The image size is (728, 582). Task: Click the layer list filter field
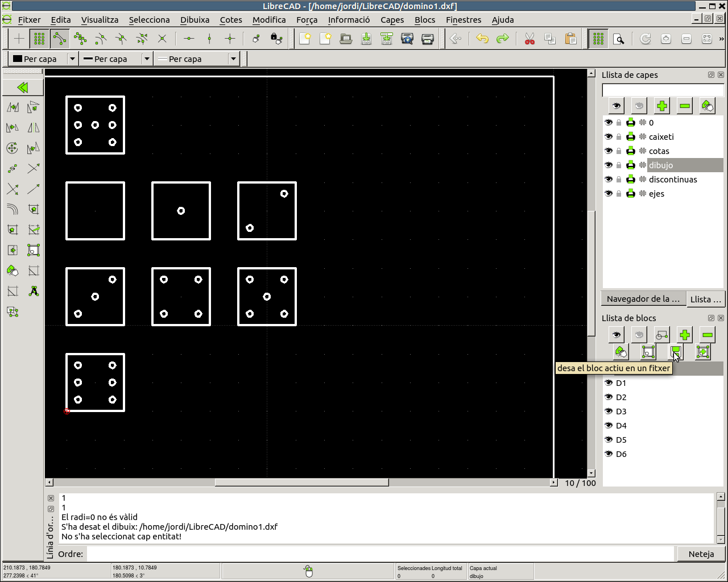(663, 90)
